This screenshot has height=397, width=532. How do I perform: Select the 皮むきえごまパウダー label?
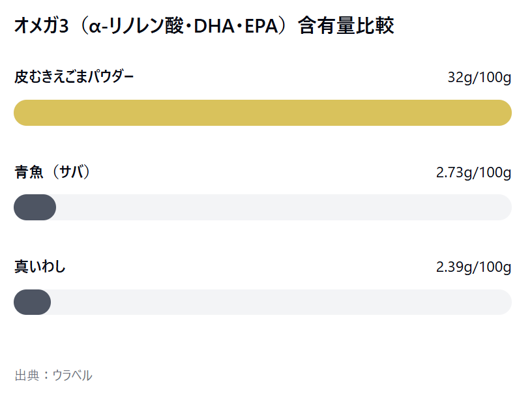pyautogui.click(x=74, y=77)
